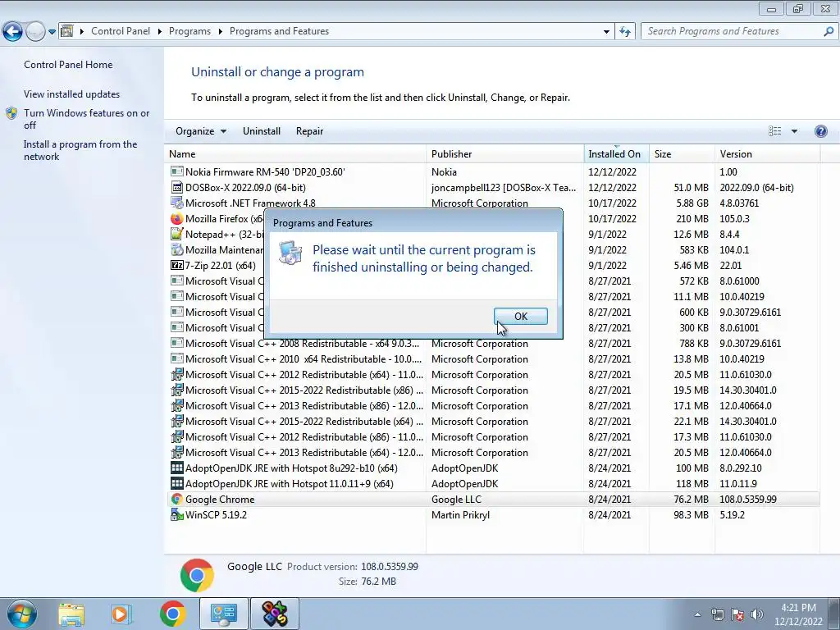Show hidden tray icons arrow
The image size is (840, 630).
coord(697,614)
